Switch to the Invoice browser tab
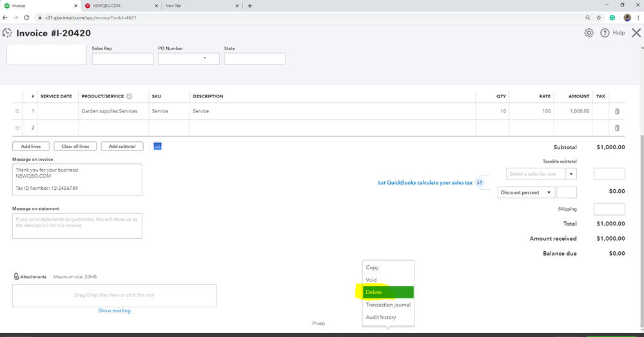 pos(40,6)
